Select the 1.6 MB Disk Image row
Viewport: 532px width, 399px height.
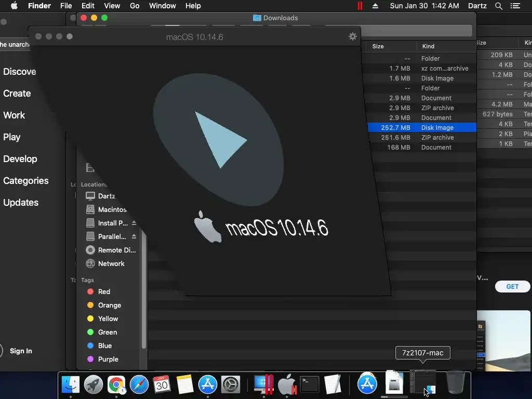pyautogui.click(x=419, y=78)
